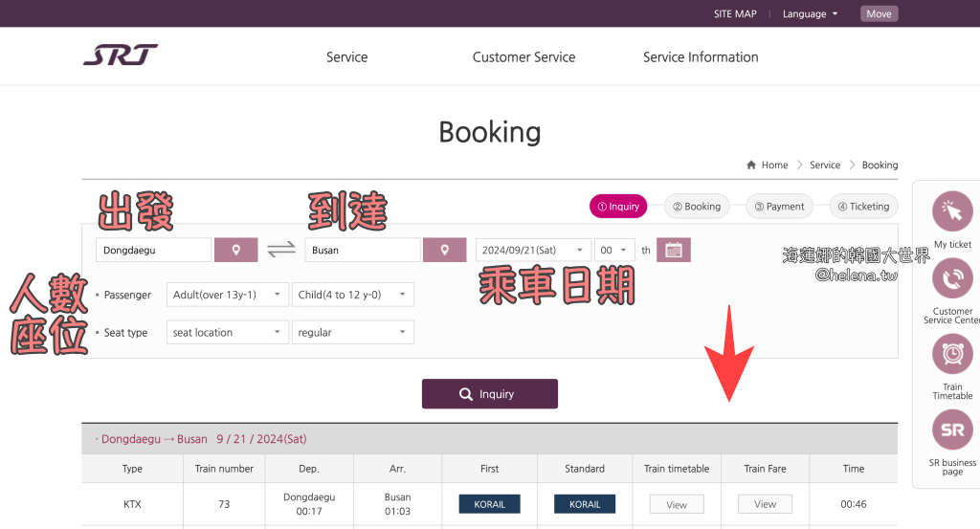
Task: Click the Dongdaegu departure station field
Action: tap(153, 251)
